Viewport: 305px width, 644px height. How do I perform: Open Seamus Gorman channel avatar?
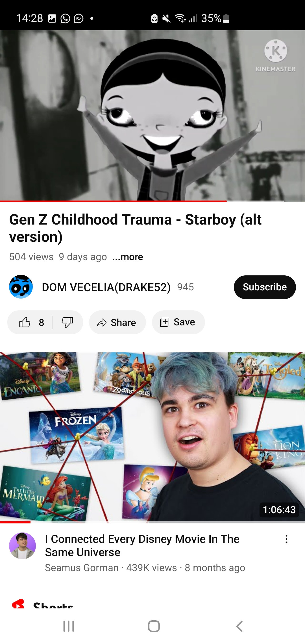(22, 545)
